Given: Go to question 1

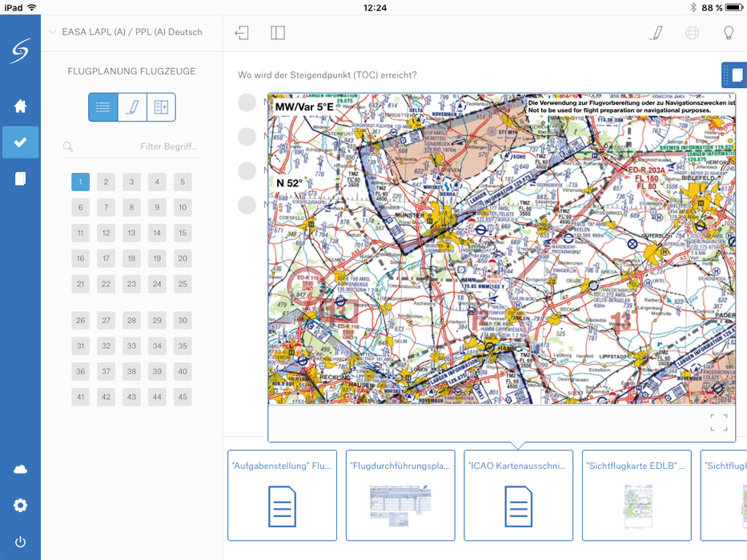Looking at the screenshot, I should (x=81, y=182).
